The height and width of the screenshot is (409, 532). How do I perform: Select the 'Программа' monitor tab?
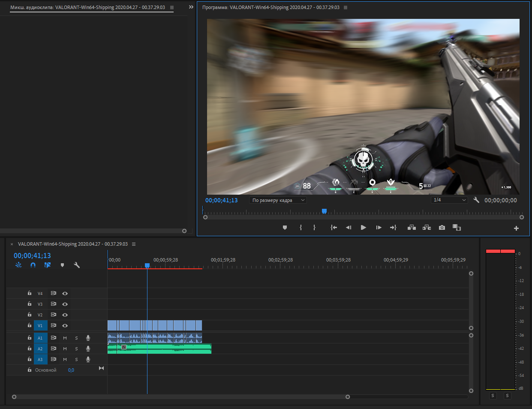click(x=271, y=7)
